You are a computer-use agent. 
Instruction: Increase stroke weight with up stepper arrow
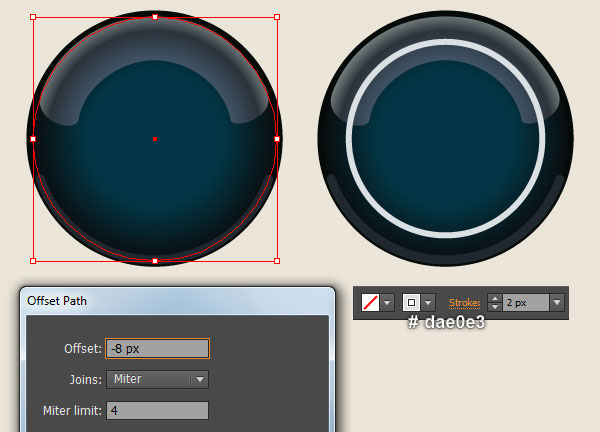point(495,298)
